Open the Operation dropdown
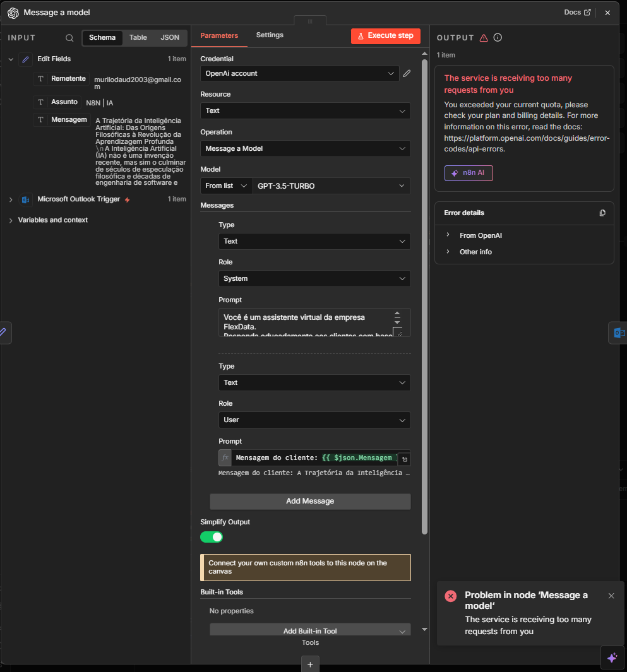The image size is (627, 672). coord(306,148)
